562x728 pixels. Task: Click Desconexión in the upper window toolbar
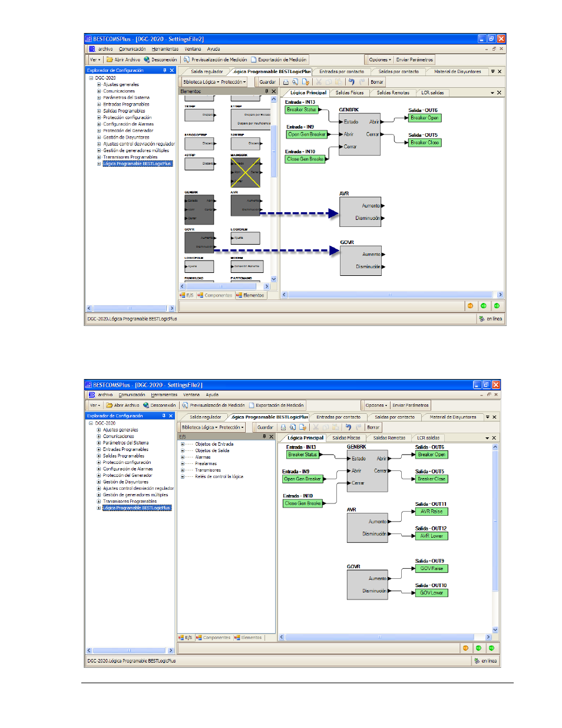(160, 60)
